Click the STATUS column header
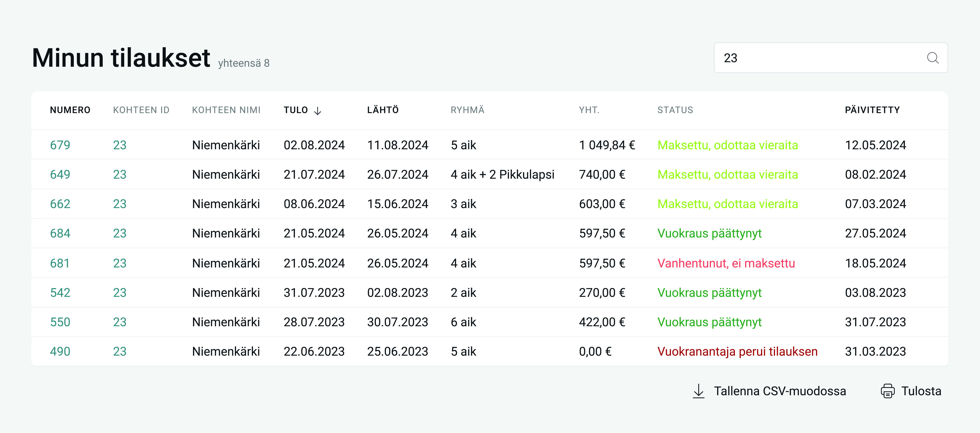 coord(675,110)
